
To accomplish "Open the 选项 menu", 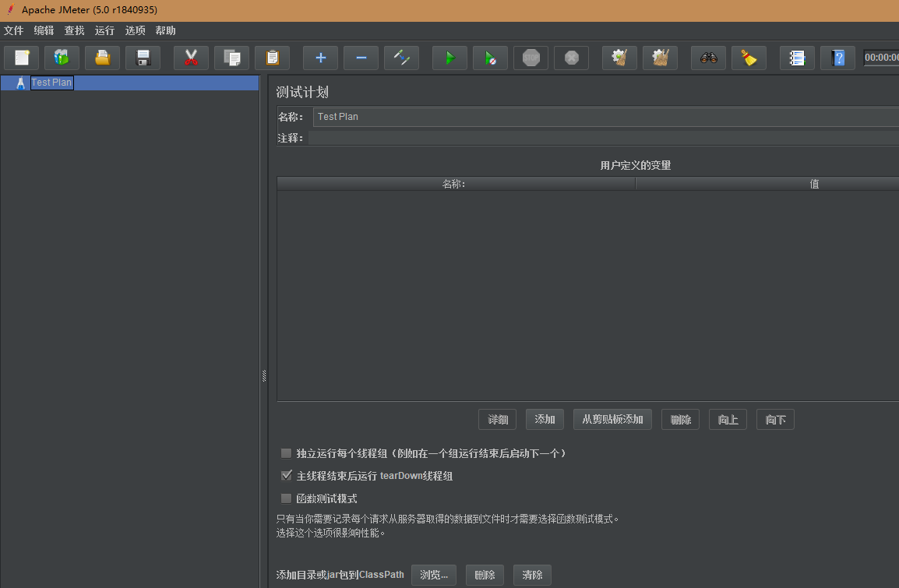I will pyautogui.click(x=136, y=30).
